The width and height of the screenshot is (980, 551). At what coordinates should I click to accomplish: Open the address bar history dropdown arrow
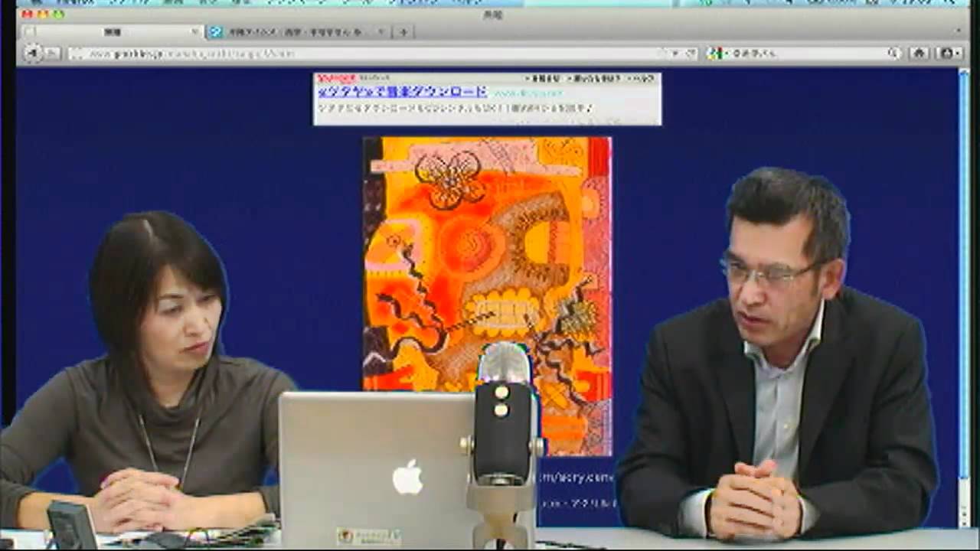675,54
